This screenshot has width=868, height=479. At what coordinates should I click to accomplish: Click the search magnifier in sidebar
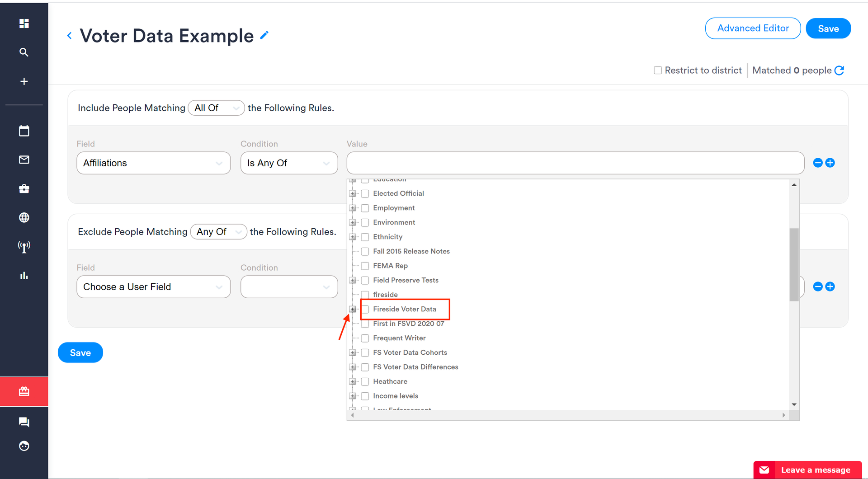point(24,52)
